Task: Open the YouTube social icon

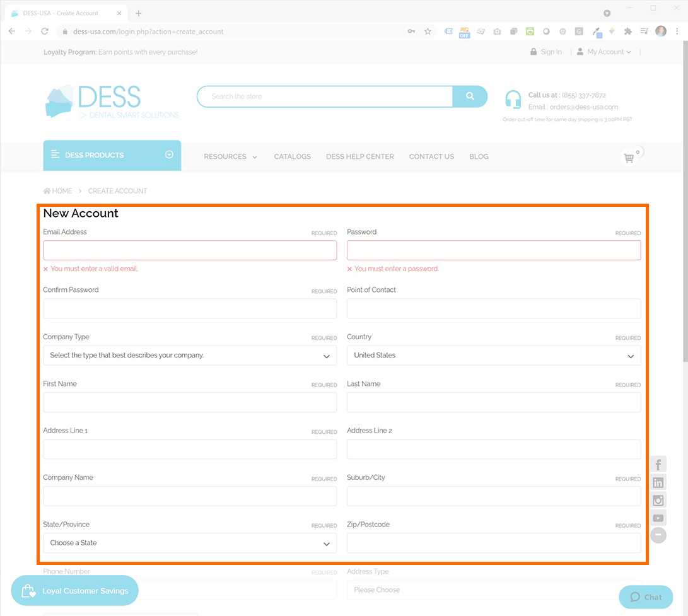Action: click(x=658, y=518)
